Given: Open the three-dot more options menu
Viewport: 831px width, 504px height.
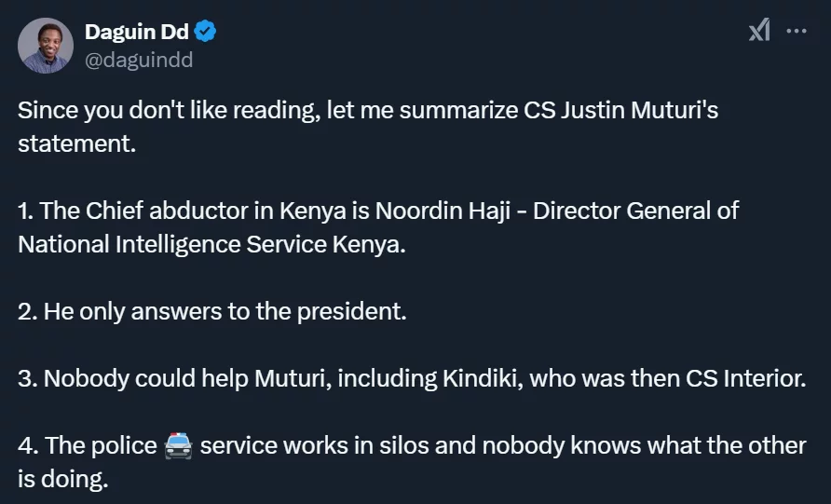Looking at the screenshot, I should pos(797,32).
